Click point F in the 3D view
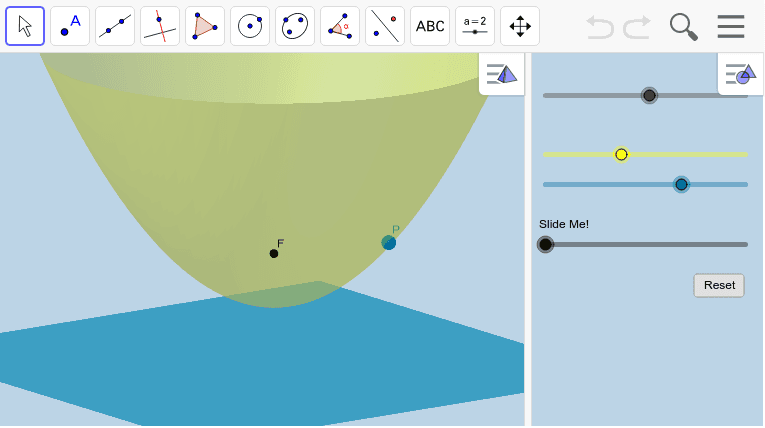This screenshot has width=765, height=428. click(274, 254)
